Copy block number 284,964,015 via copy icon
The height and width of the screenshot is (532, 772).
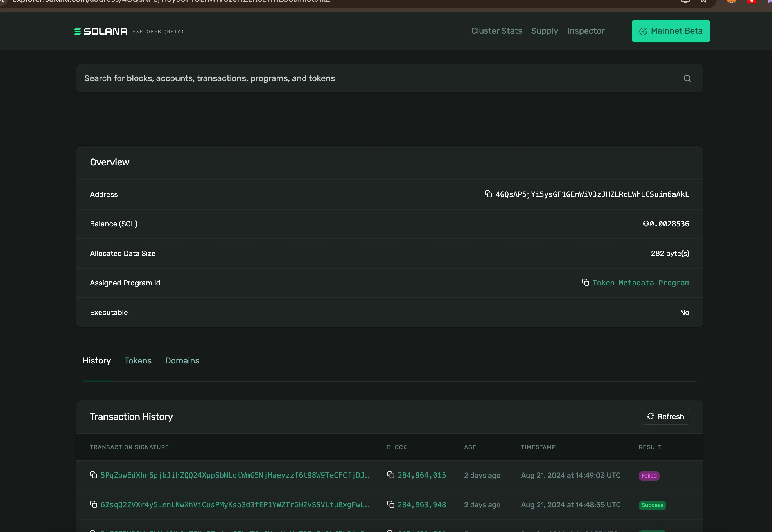pos(391,475)
